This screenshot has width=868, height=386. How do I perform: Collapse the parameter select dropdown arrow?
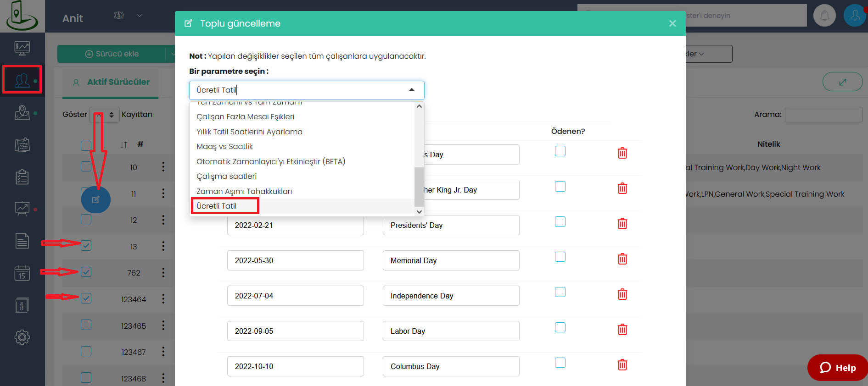coord(412,90)
